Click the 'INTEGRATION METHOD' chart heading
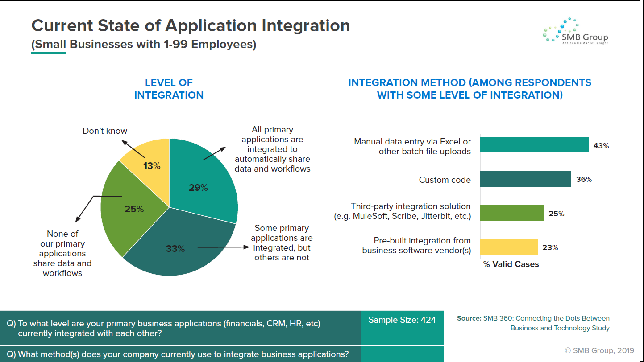 pos(470,89)
